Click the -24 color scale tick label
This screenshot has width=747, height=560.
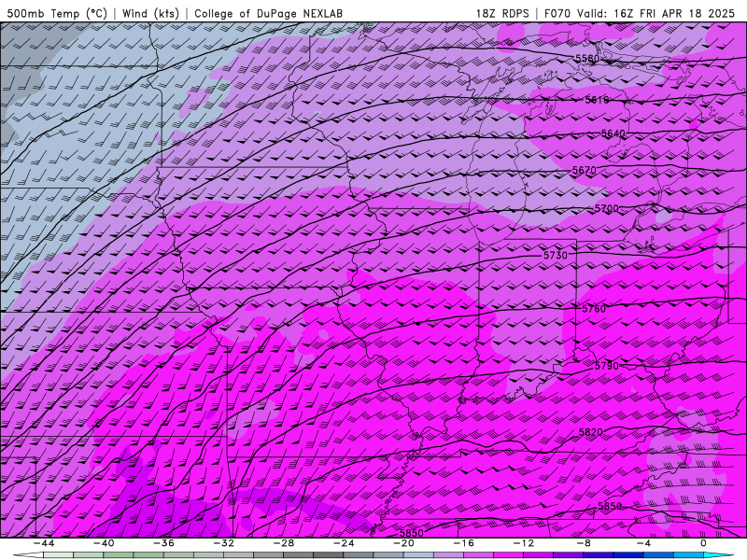pyautogui.click(x=344, y=543)
